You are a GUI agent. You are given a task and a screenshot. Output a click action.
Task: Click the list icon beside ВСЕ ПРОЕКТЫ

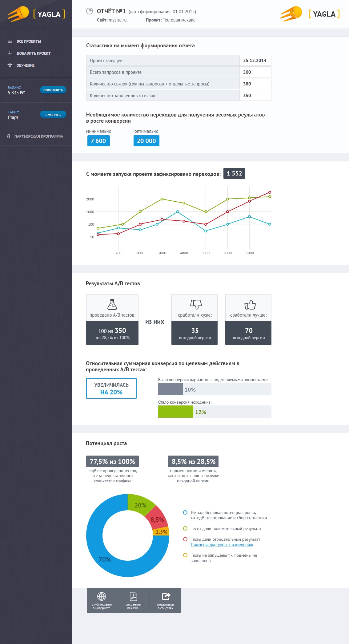point(10,41)
